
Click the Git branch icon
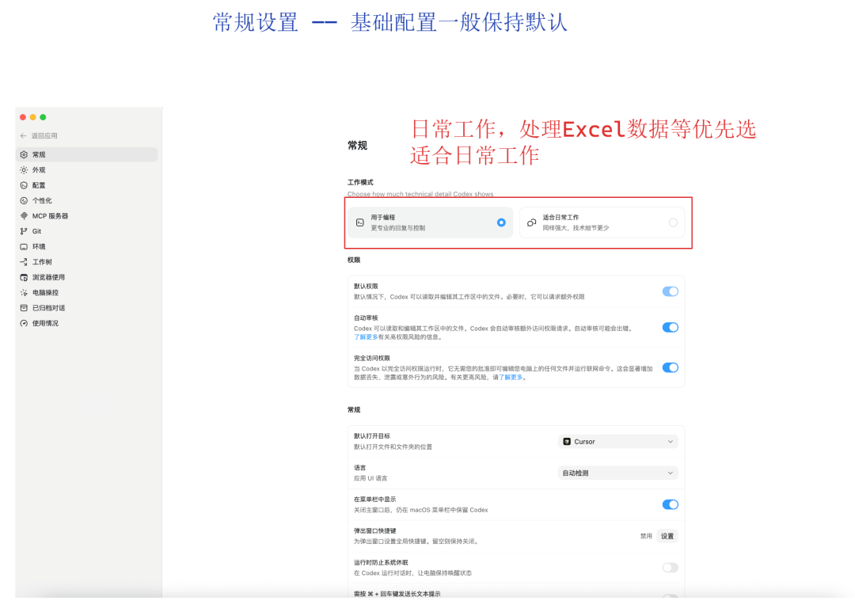point(24,231)
